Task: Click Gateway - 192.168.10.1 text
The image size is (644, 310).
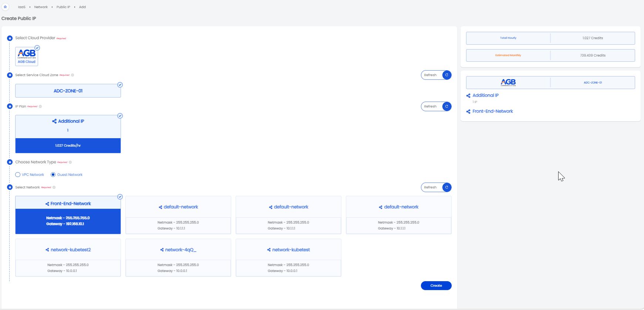Action: click(x=65, y=224)
